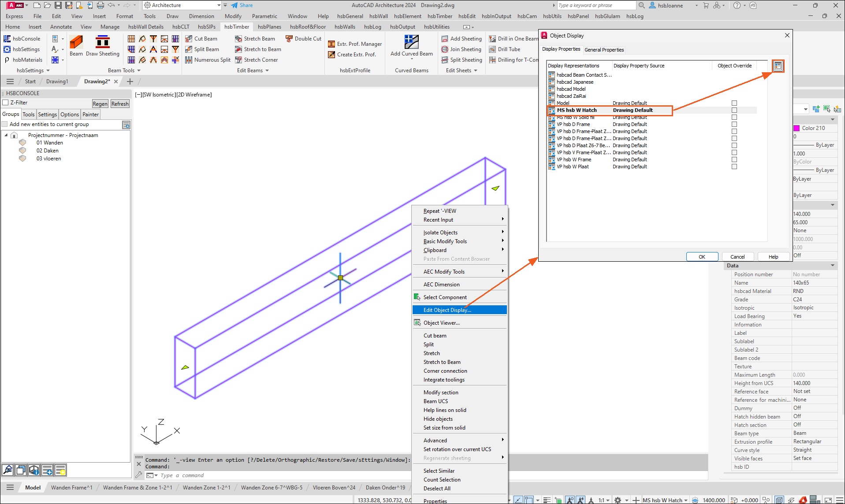Click the Regen button
The width and height of the screenshot is (845, 504).
pyautogui.click(x=100, y=104)
